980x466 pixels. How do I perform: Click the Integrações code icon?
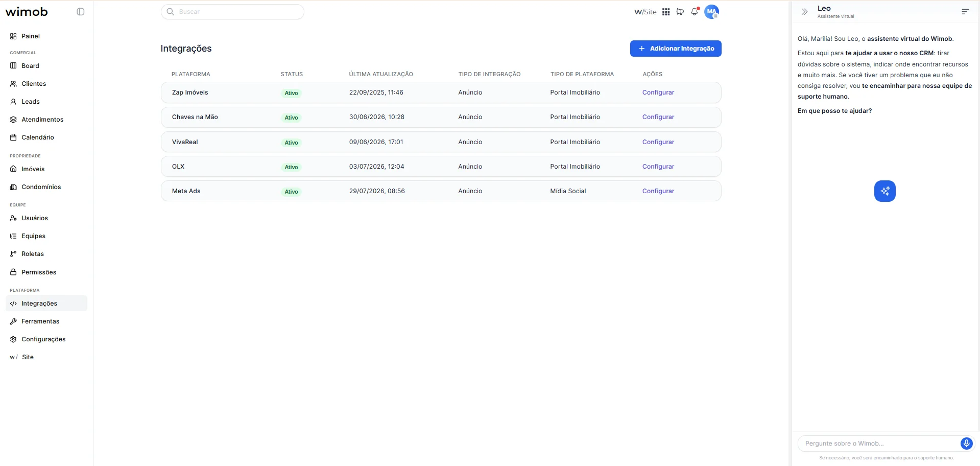tap(13, 304)
